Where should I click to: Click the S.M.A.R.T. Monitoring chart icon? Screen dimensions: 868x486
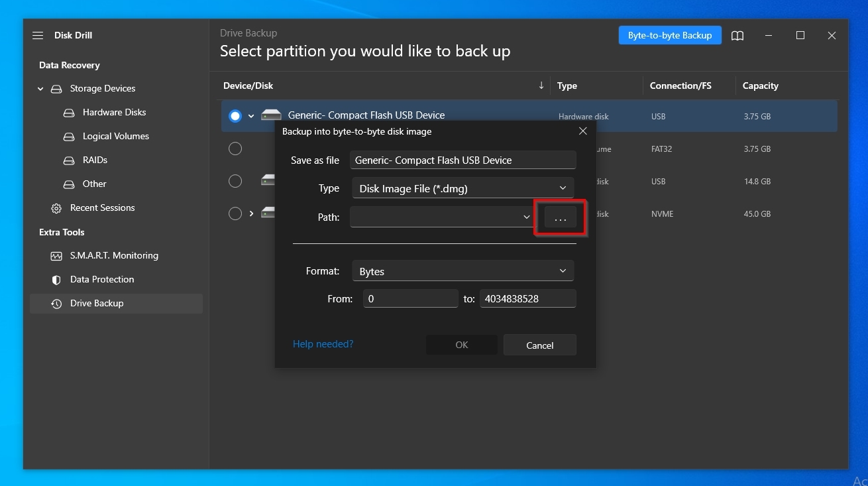pyautogui.click(x=56, y=256)
